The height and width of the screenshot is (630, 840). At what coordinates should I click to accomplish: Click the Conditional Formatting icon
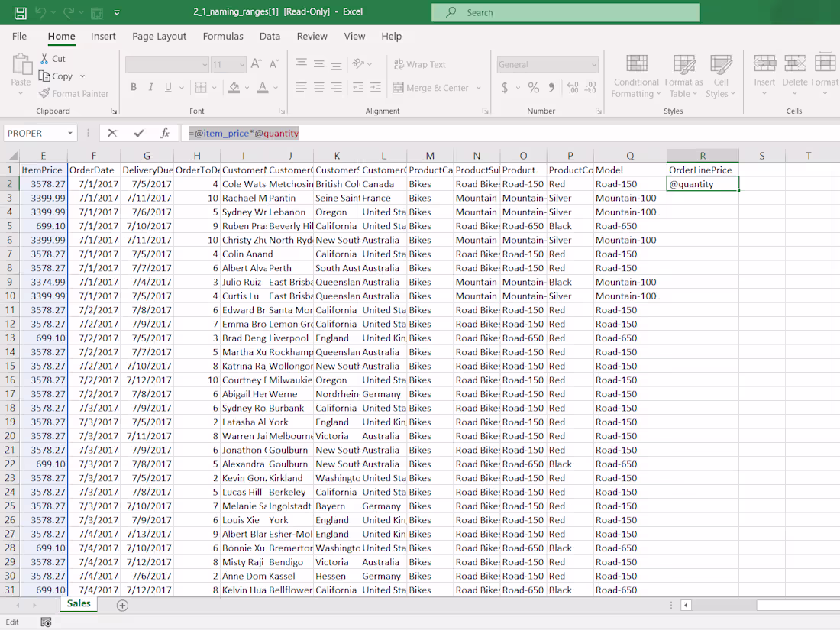(x=636, y=64)
